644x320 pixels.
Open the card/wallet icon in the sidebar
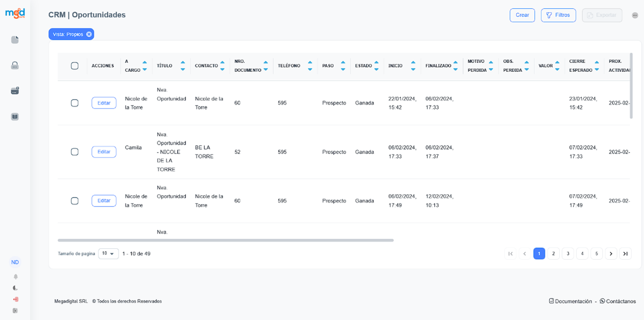[15, 91]
